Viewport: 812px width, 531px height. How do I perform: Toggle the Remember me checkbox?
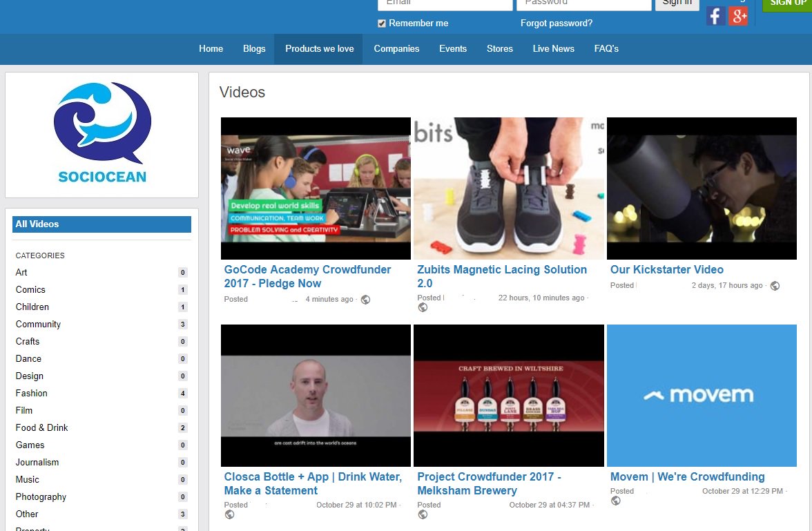point(382,23)
